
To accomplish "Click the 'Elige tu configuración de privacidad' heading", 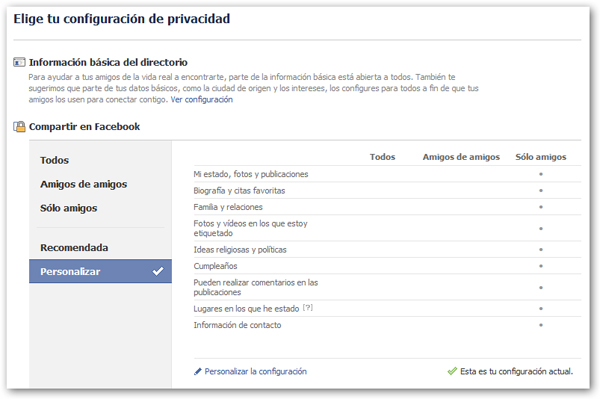I will click(122, 19).
